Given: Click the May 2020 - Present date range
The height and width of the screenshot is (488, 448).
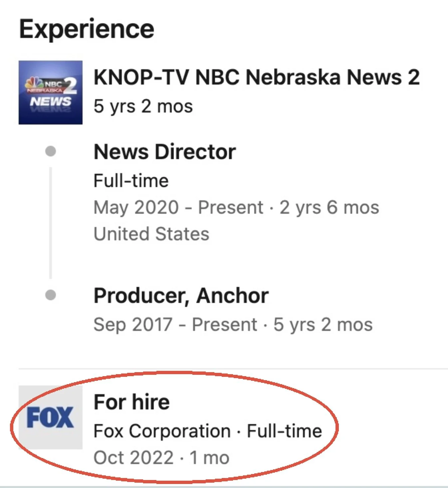Looking at the screenshot, I should (178, 207).
